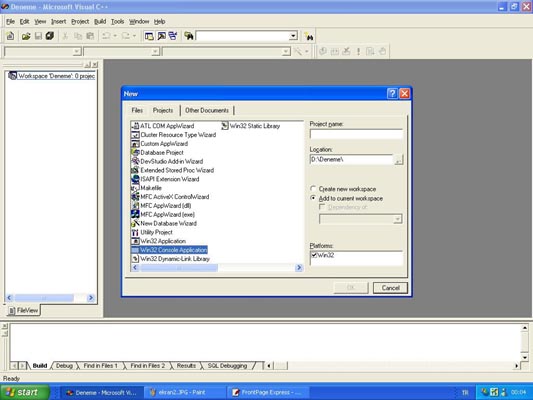Select Workspace 'Deneme' tree node
The height and width of the screenshot is (400, 533).
[52, 76]
